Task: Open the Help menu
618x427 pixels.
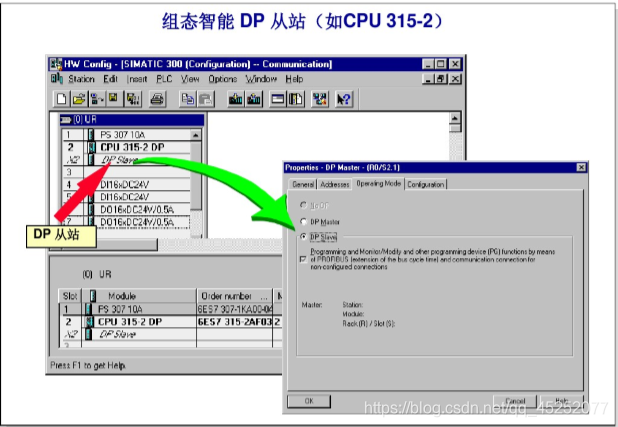Action: point(294,79)
